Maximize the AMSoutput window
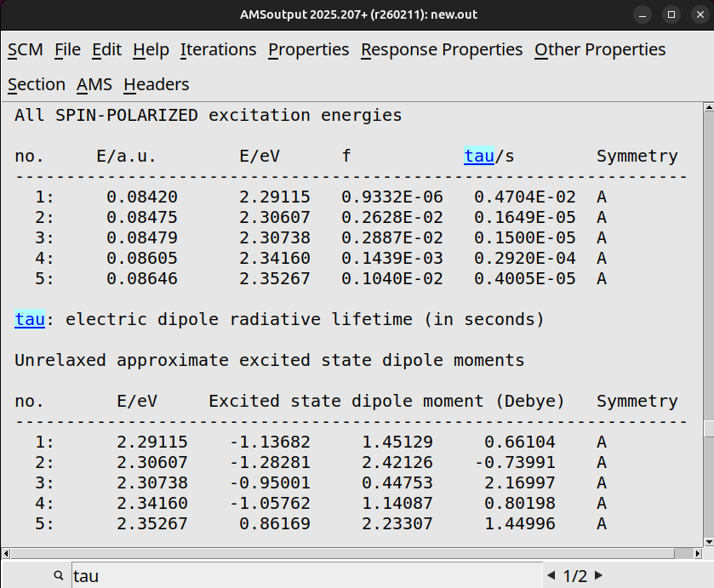Viewport: 714px width, 588px height. tap(671, 14)
